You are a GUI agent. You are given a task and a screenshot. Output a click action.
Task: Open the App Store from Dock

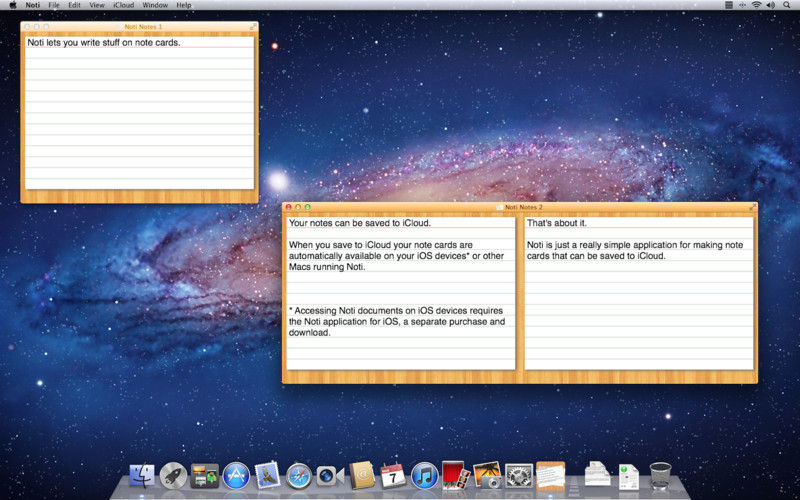tap(236, 476)
